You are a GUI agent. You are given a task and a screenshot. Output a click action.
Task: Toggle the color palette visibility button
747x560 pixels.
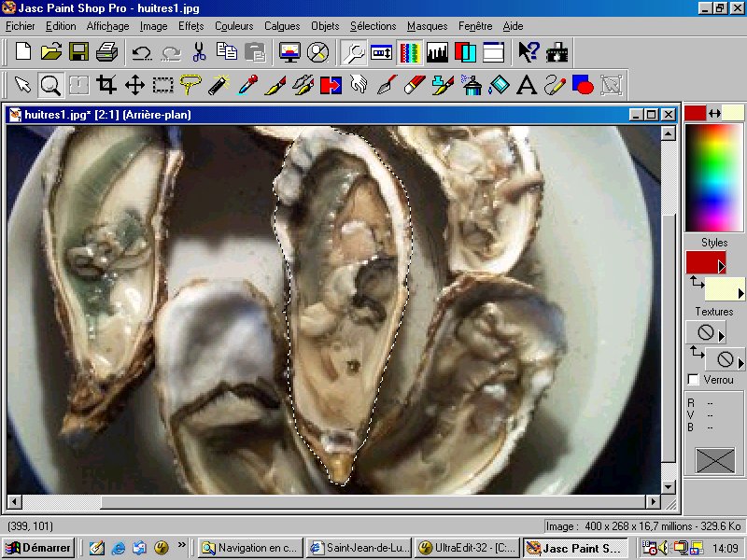(x=409, y=51)
